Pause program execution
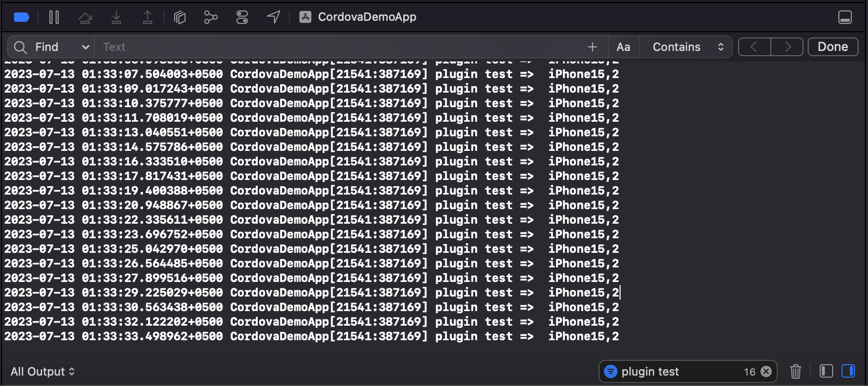The height and width of the screenshot is (386, 868). tap(54, 18)
